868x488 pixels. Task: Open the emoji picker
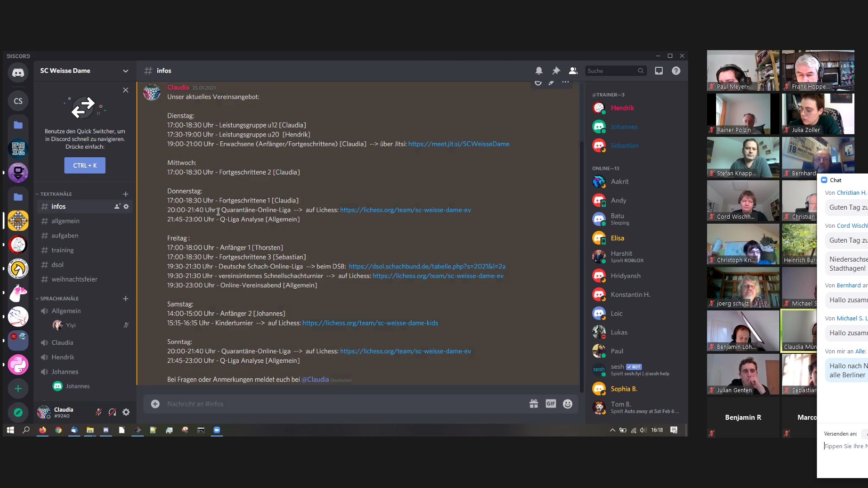click(x=568, y=404)
